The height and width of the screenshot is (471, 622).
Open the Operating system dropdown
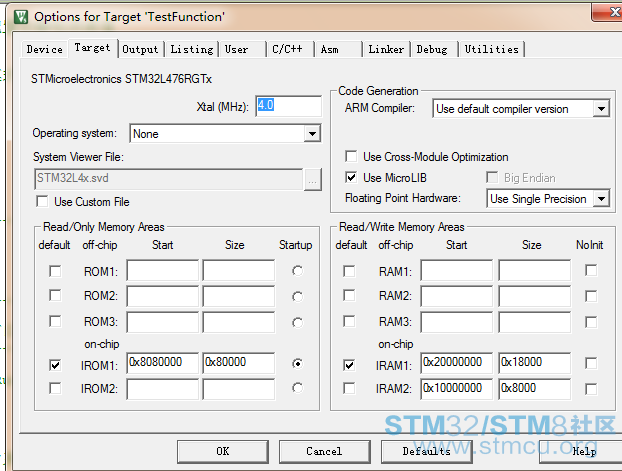pyautogui.click(x=312, y=134)
